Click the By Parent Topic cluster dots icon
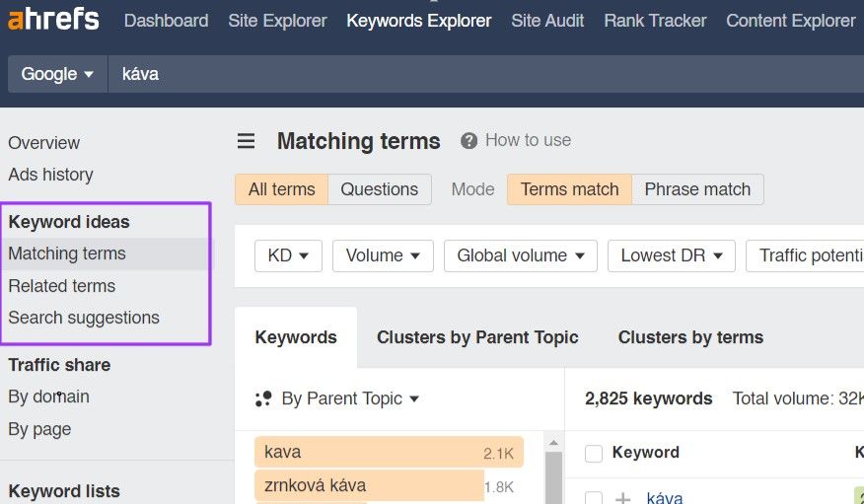Image resolution: width=864 pixels, height=504 pixels. tap(263, 398)
